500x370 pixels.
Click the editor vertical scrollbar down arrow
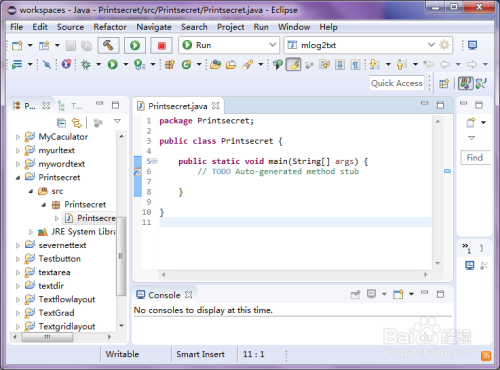pyautogui.click(x=438, y=263)
